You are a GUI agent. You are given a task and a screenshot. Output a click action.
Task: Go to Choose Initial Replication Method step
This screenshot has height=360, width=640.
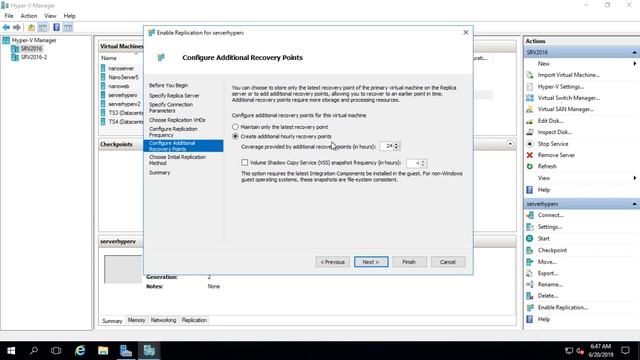click(178, 160)
